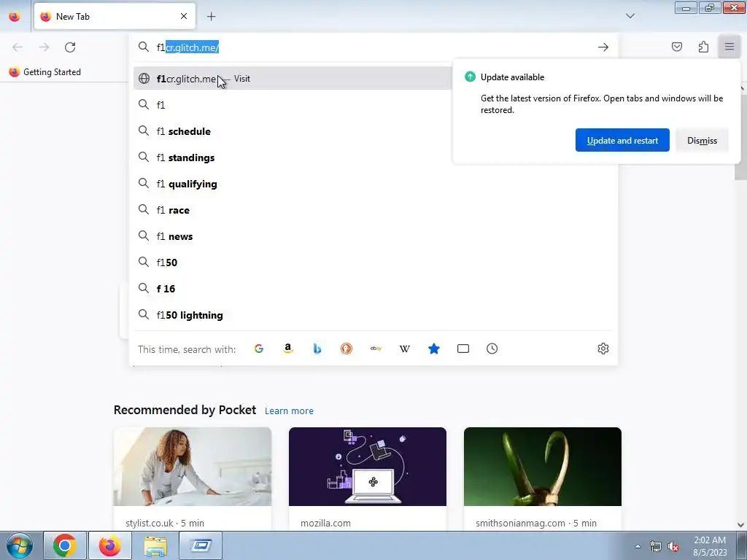Click the scrollbar down arrow
The height and width of the screenshot is (560, 747).
coord(740,525)
